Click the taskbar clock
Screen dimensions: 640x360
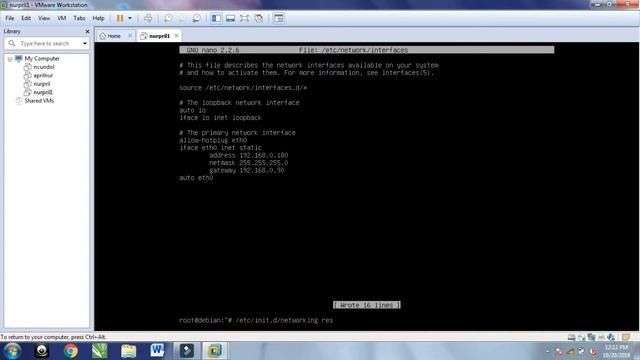617,351
